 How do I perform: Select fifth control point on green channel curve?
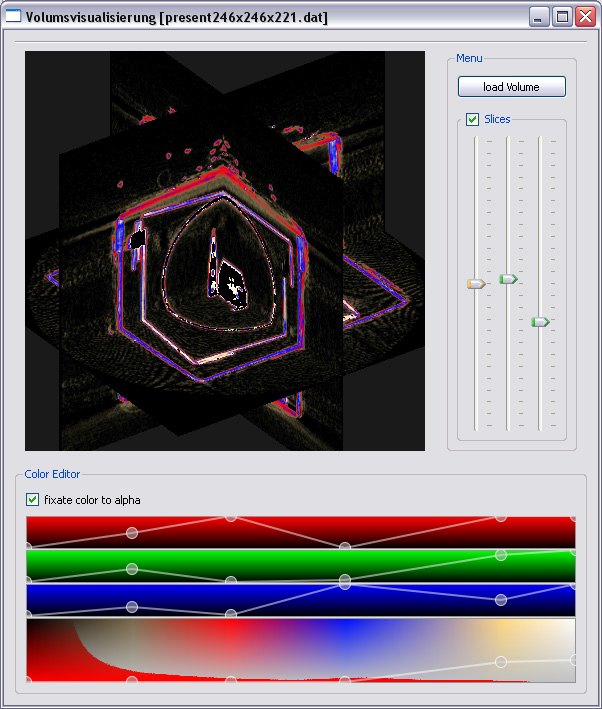click(x=501, y=555)
